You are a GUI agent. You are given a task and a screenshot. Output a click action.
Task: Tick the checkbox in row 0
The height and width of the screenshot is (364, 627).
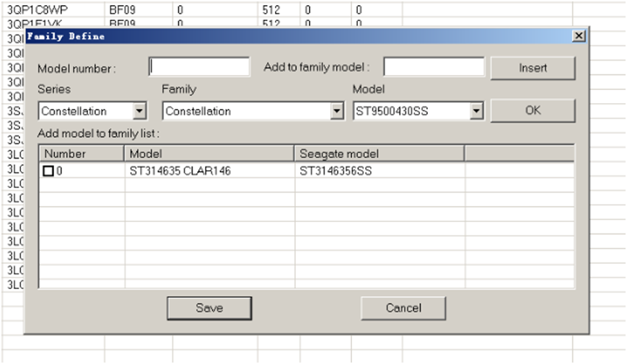pos(48,171)
